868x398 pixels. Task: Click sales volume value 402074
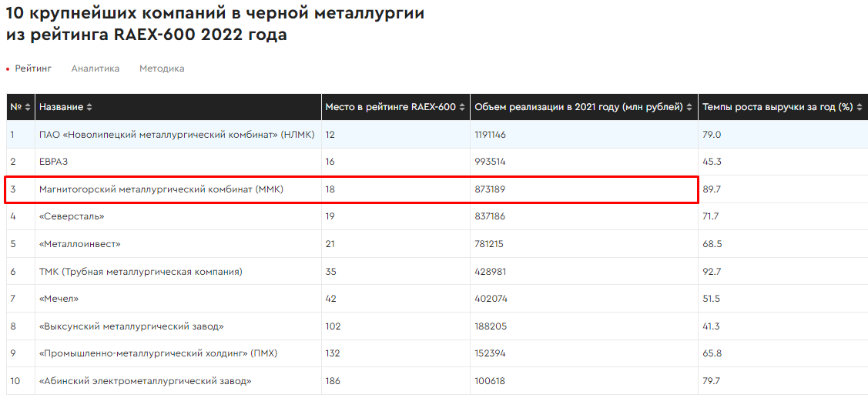tap(491, 299)
